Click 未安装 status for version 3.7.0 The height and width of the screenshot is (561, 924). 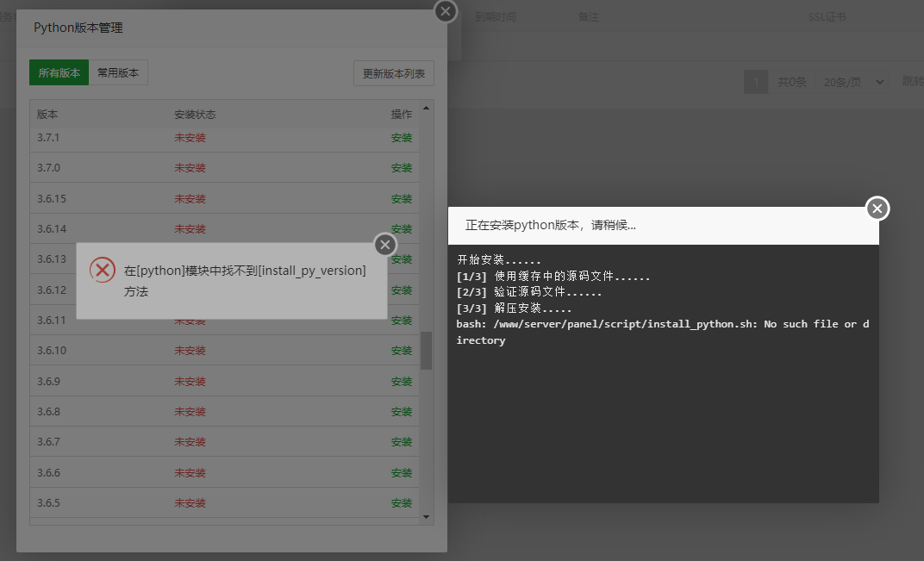click(x=190, y=168)
